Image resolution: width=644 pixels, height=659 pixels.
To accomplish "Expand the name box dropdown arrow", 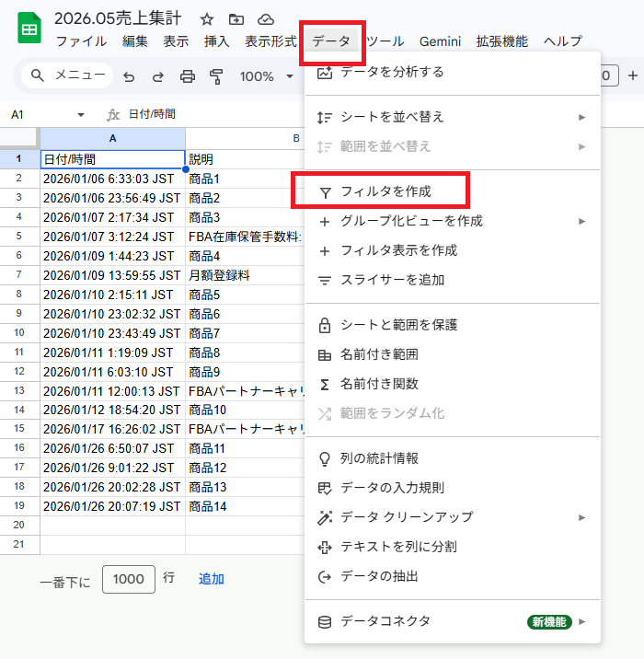I will pyautogui.click(x=81, y=115).
